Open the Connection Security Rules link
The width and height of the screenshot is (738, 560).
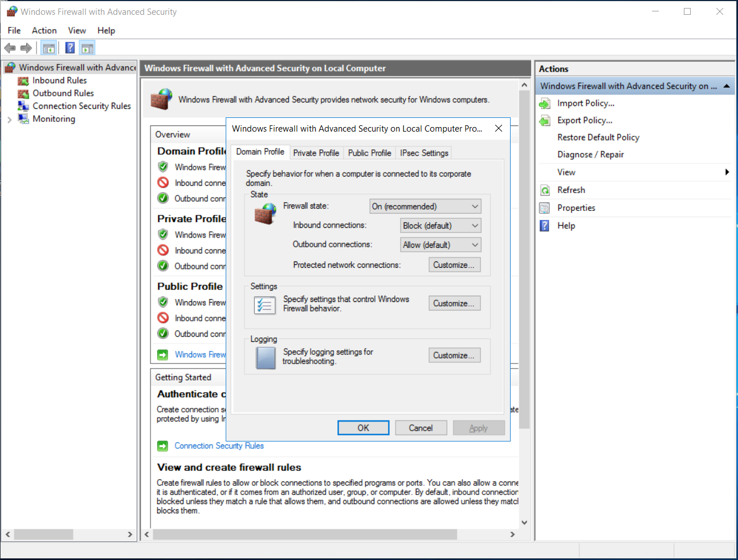coord(219,445)
